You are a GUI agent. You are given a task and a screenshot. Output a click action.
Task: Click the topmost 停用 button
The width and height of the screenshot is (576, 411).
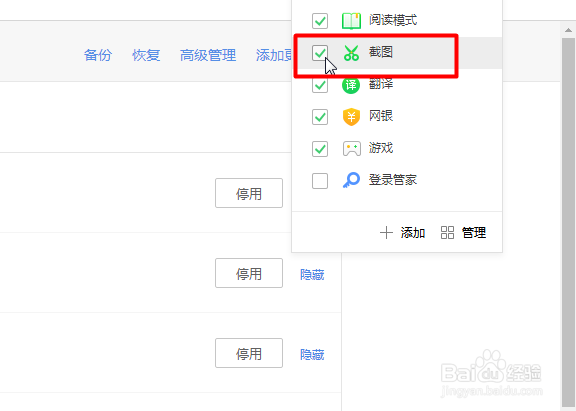coord(249,193)
